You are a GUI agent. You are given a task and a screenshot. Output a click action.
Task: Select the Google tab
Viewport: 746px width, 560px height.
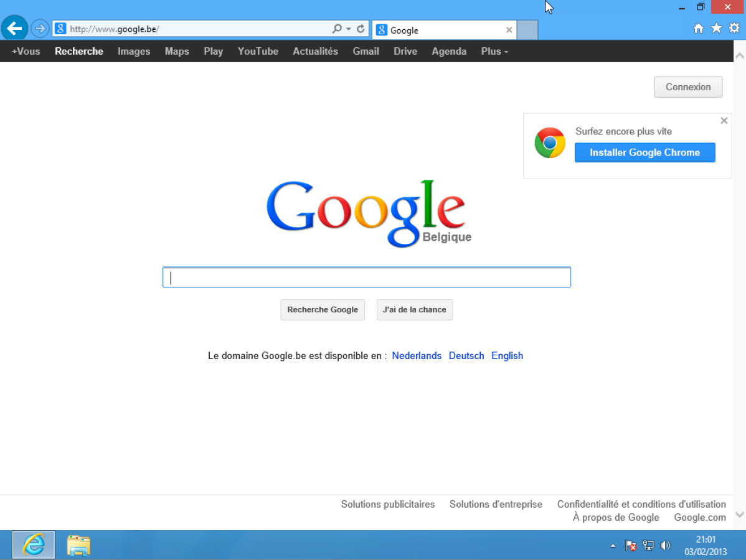[x=444, y=30]
